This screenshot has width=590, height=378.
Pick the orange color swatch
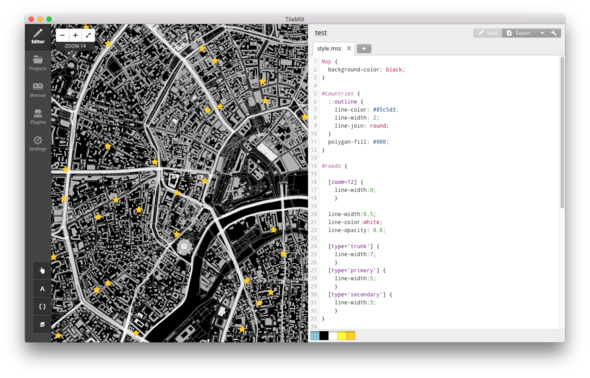351,335
